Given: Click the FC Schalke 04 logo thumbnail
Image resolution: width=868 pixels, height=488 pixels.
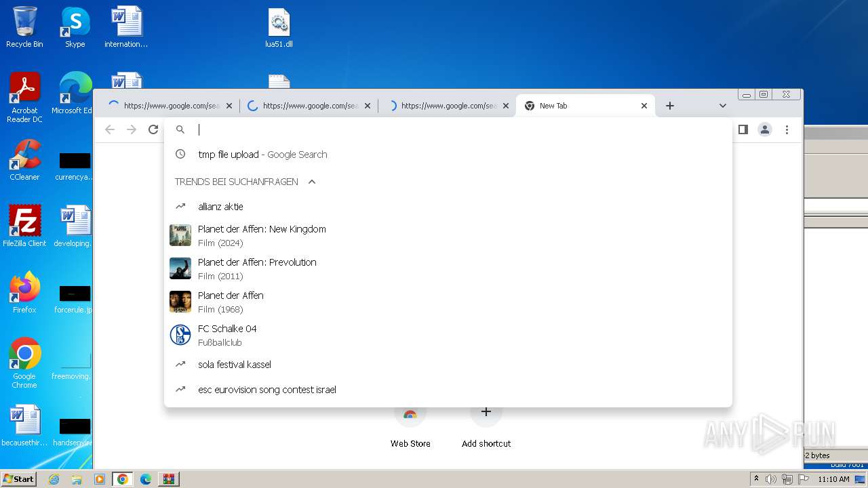Looking at the screenshot, I should (x=180, y=335).
